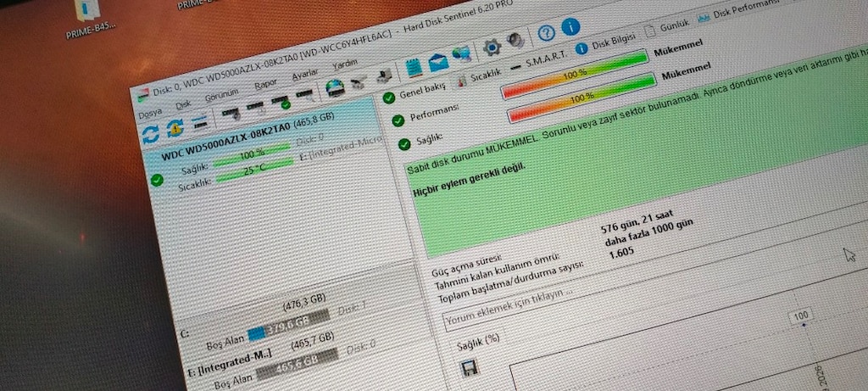
Task: Open the blue notepad report icon
Action: tap(414, 68)
